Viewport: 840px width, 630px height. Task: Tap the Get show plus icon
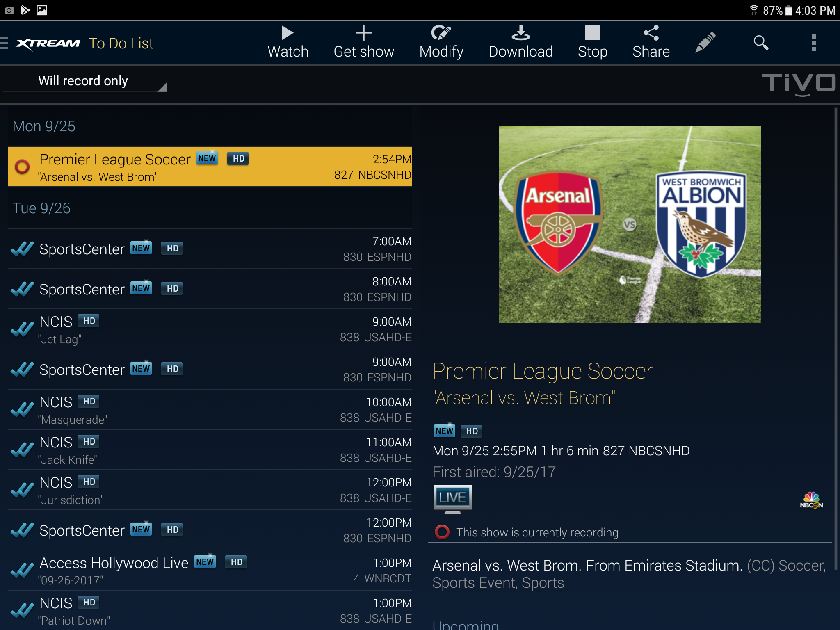pyautogui.click(x=363, y=42)
